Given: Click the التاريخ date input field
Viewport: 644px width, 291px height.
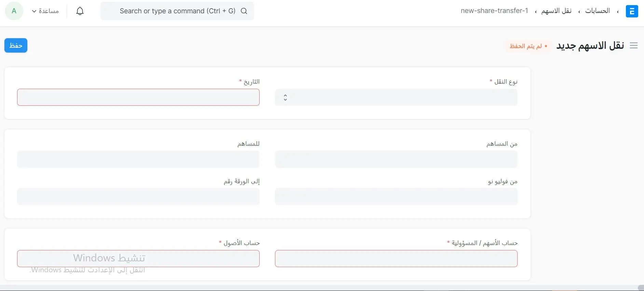Looking at the screenshot, I should pyautogui.click(x=138, y=97).
